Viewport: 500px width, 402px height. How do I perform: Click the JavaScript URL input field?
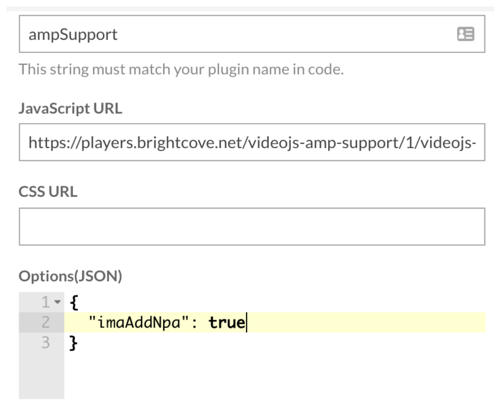point(252,142)
